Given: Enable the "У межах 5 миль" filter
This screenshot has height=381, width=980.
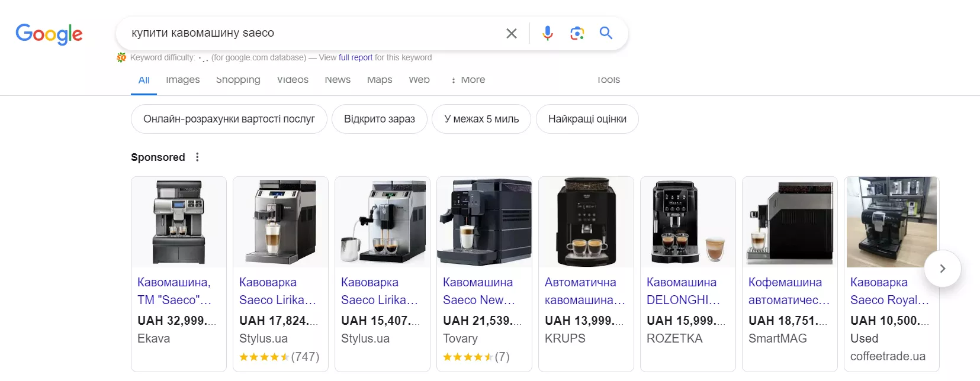Looking at the screenshot, I should point(481,119).
